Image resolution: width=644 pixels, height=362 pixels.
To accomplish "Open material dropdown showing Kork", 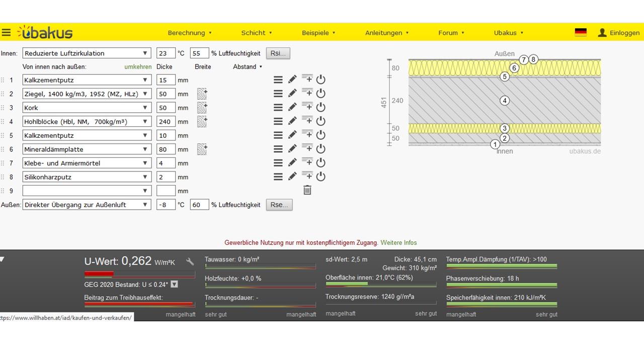I will [87, 108].
